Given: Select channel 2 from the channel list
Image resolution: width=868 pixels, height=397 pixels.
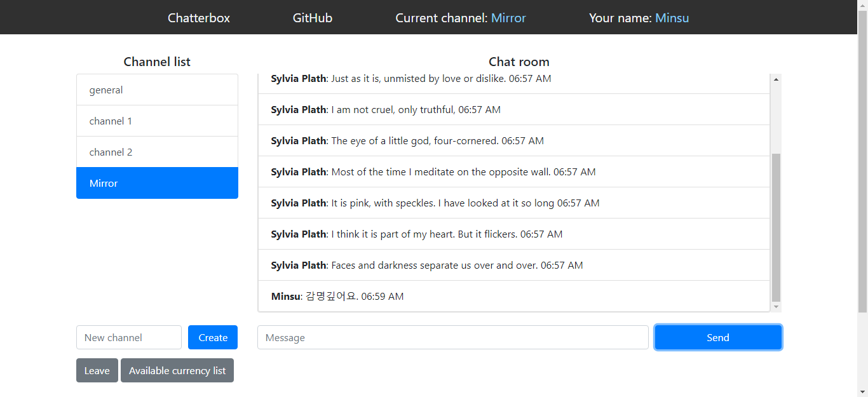Looking at the screenshot, I should coord(157,152).
